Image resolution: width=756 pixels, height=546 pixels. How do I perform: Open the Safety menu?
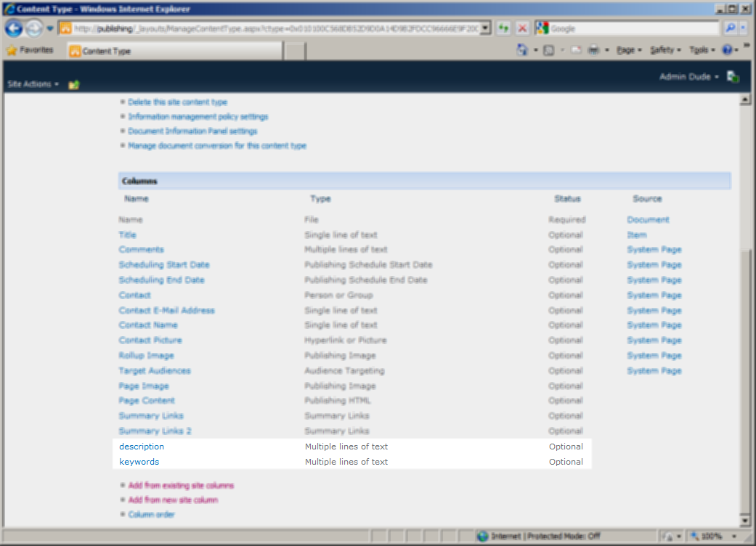pos(665,49)
